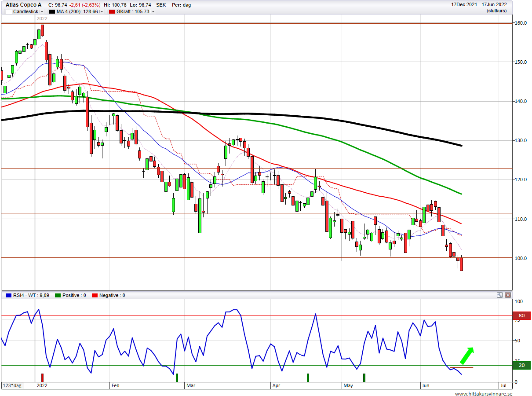Open RSI panel settings wrench icon
Image resolution: width=532 pixels, height=396 pixels.
tap(499, 295)
